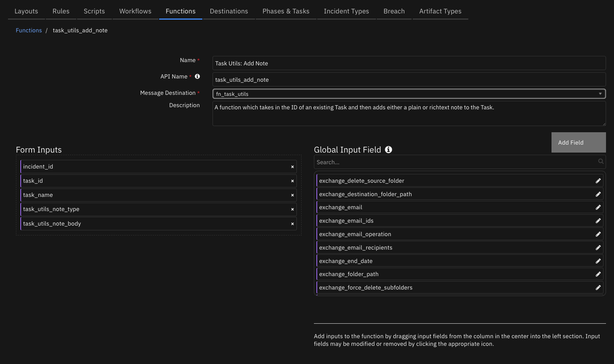Focus the Name input field
Image resolution: width=614 pixels, height=364 pixels.
pos(409,63)
